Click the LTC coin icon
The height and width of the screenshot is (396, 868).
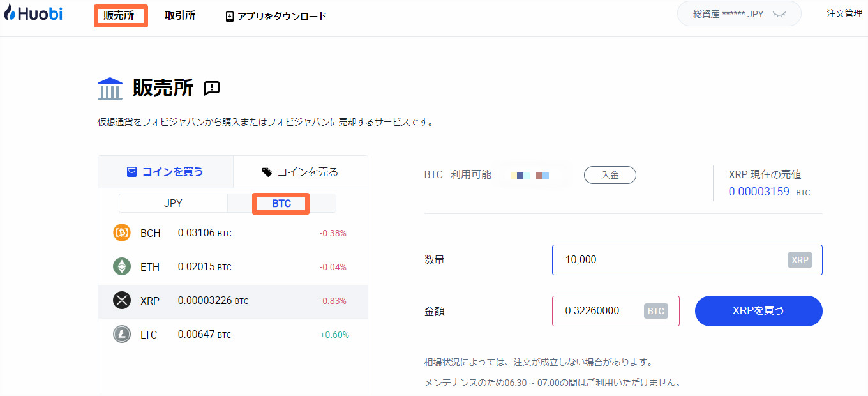pos(122,335)
